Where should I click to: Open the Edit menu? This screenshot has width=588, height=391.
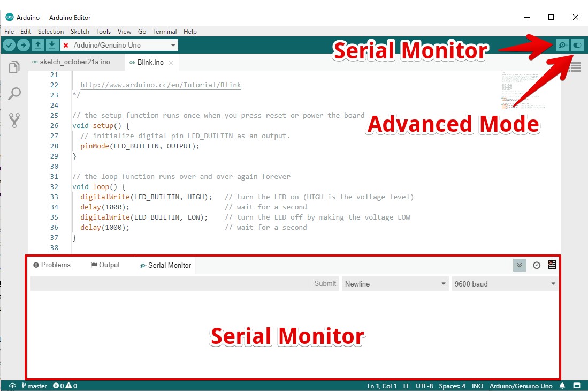26,32
